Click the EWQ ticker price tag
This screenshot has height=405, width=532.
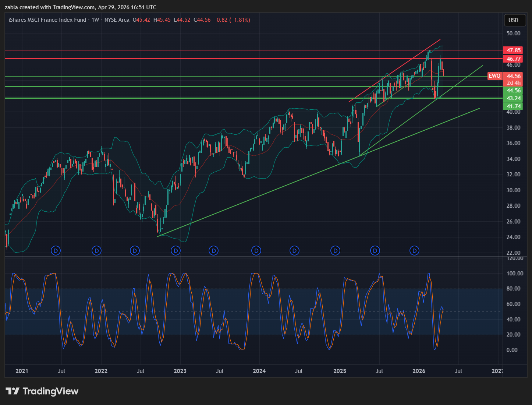(494, 76)
